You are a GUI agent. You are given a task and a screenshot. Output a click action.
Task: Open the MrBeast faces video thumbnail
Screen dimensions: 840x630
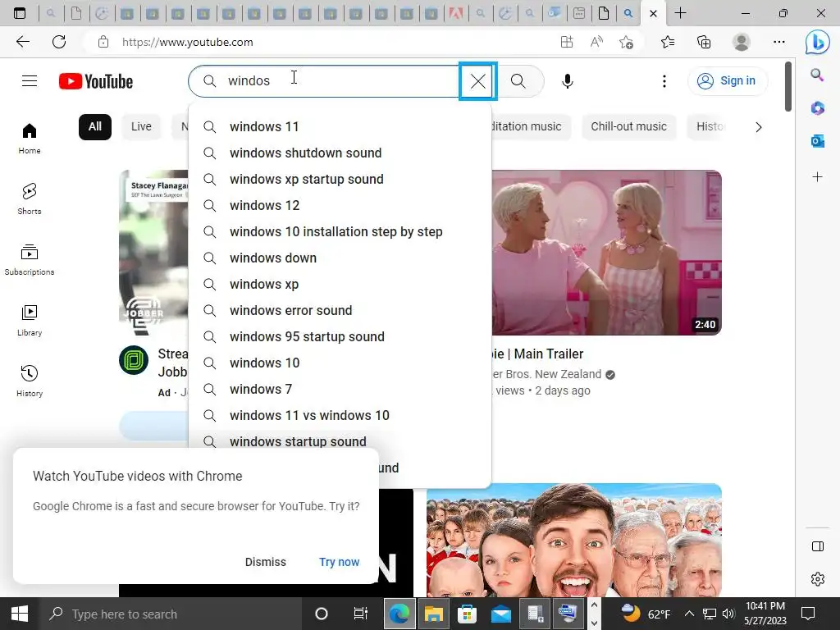[573, 540]
